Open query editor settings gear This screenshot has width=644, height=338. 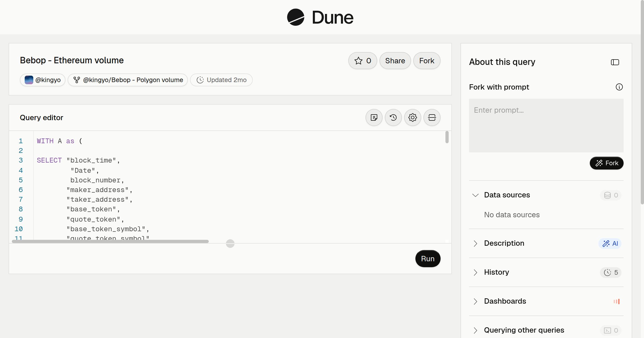(x=413, y=117)
